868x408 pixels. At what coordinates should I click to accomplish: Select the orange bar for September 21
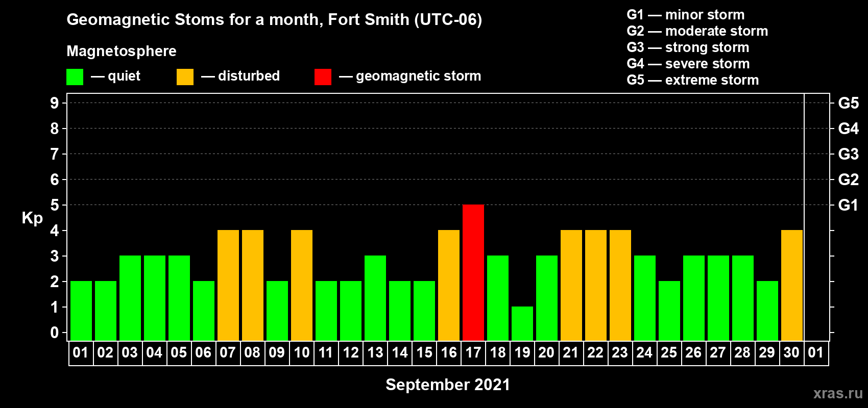click(571, 285)
